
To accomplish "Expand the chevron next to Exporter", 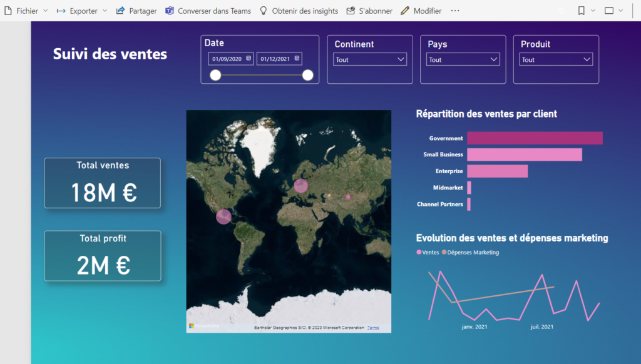I will point(104,11).
